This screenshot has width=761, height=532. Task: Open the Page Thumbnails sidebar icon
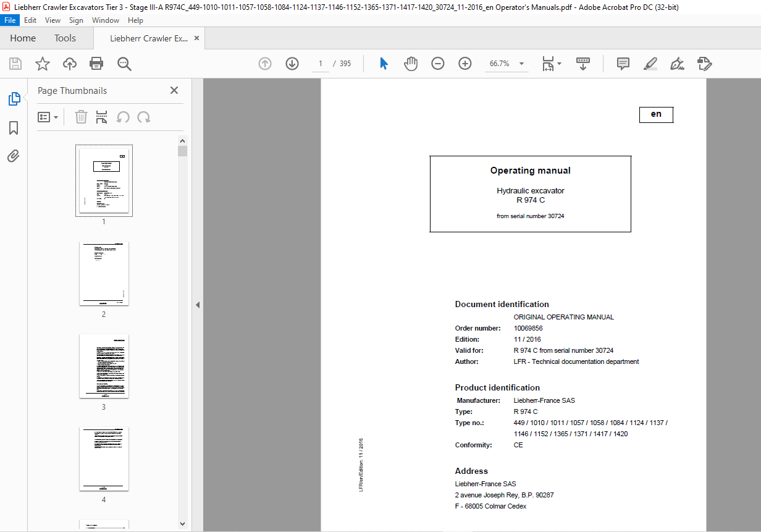pyautogui.click(x=14, y=99)
